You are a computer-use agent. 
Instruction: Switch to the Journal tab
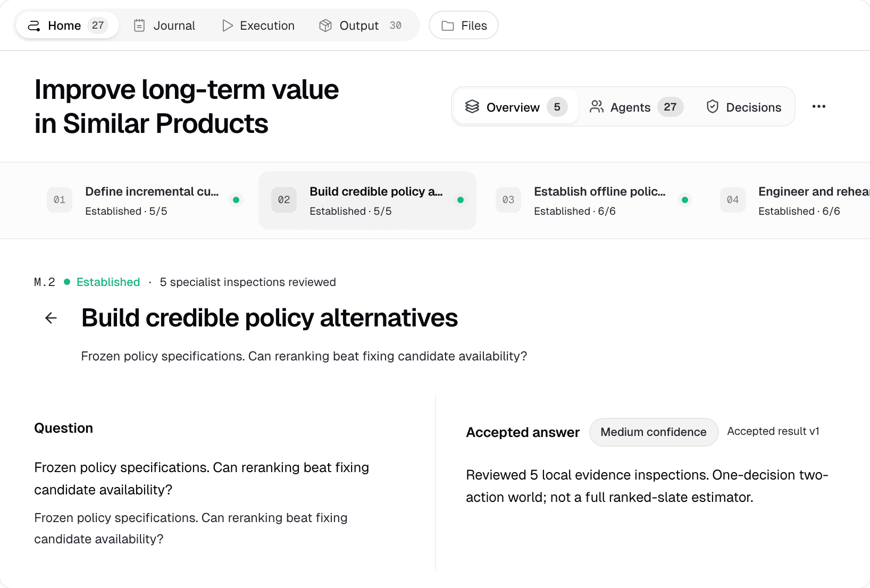pyautogui.click(x=164, y=26)
